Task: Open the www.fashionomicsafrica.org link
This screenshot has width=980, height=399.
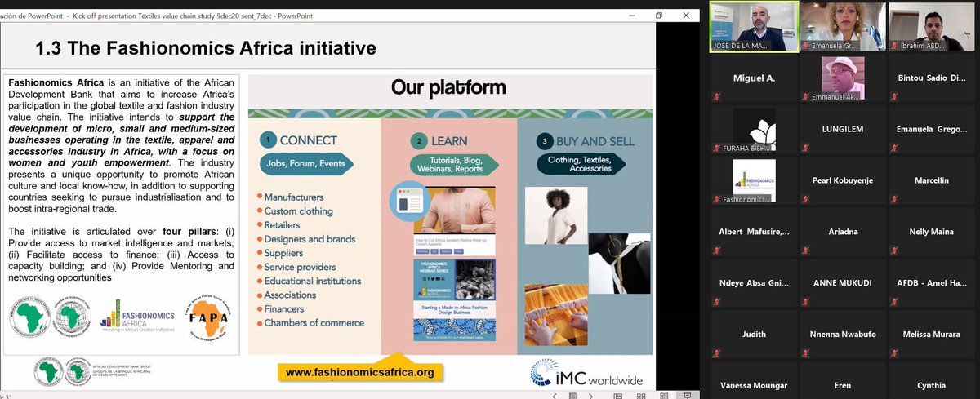Action: pyautogui.click(x=360, y=372)
